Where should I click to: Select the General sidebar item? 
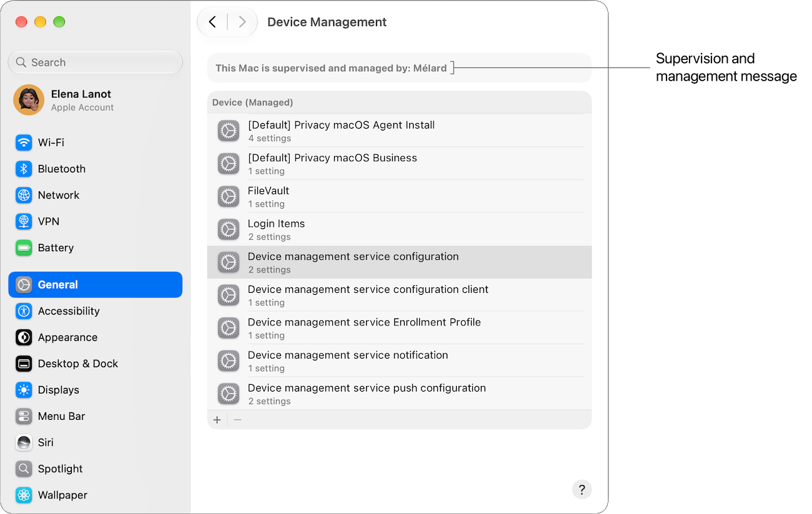click(x=96, y=285)
